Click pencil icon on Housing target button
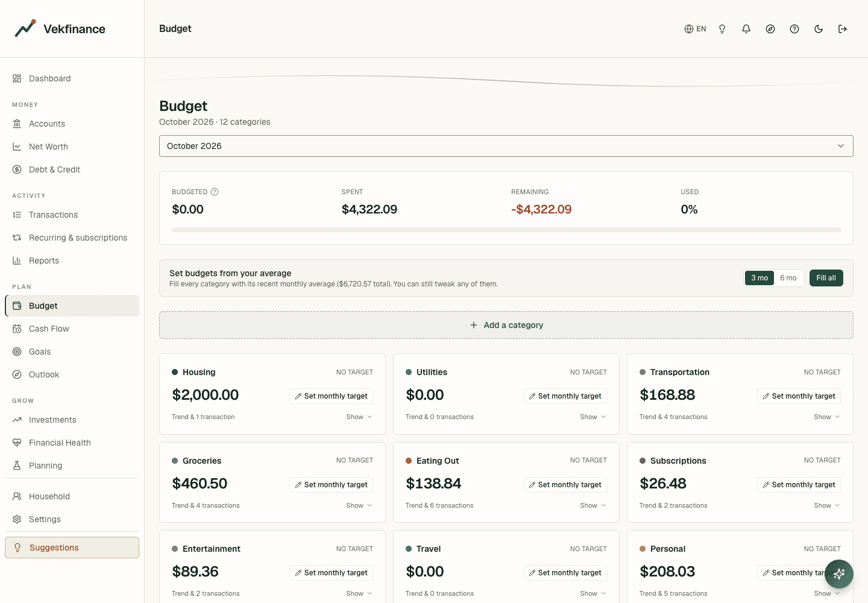The width and height of the screenshot is (868, 603). [x=298, y=396]
